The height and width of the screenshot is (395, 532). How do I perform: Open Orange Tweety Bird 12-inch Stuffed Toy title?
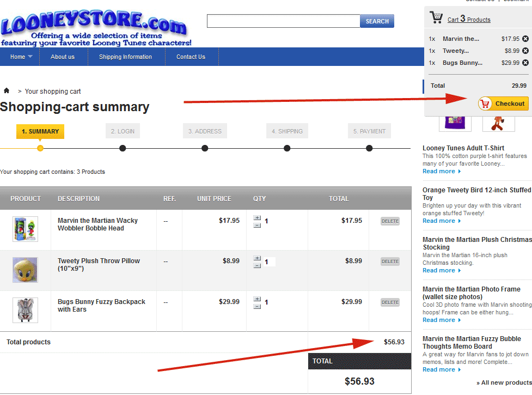pyautogui.click(x=476, y=194)
